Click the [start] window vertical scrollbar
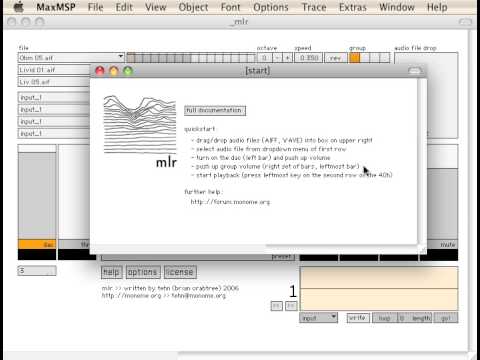The height and width of the screenshot is (360, 480). click(x=422, y=162)
